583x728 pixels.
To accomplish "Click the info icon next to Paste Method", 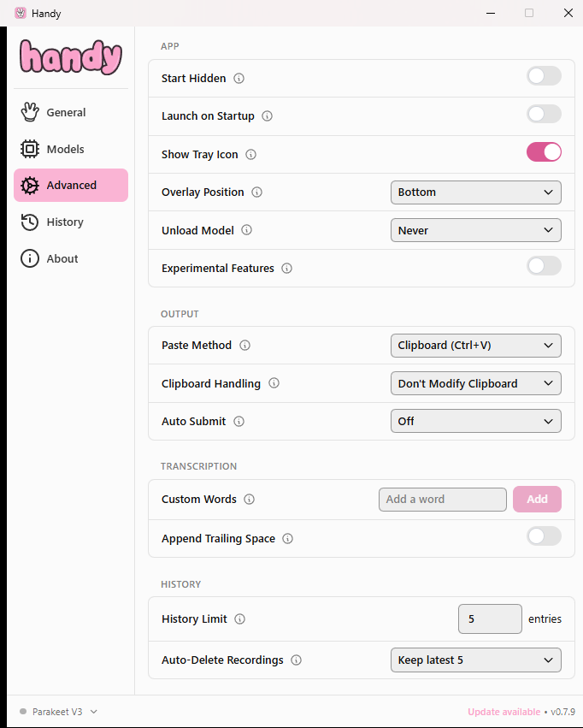I will pyautogui.click(x=245, y=346).
